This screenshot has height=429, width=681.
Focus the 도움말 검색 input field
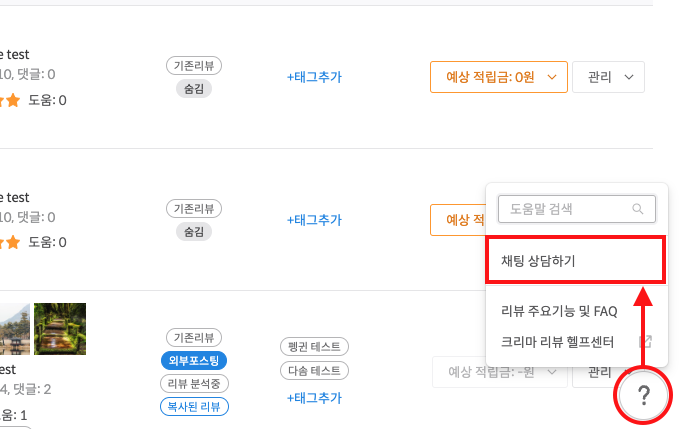(576, 209)
